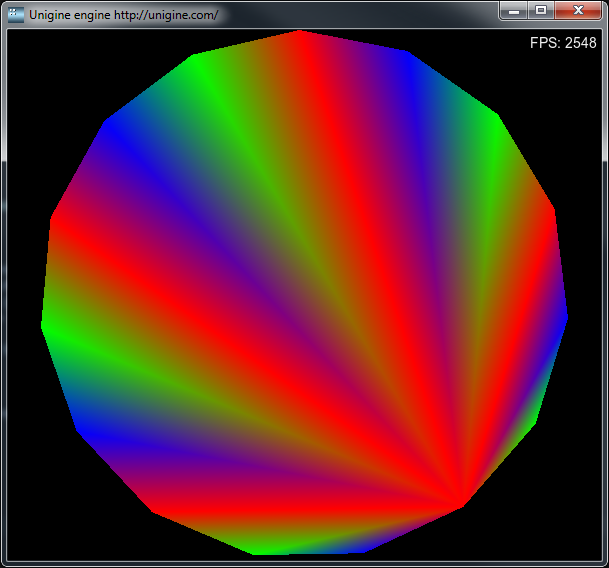Select the green vertex nearest the top-left

coord(195,58)
